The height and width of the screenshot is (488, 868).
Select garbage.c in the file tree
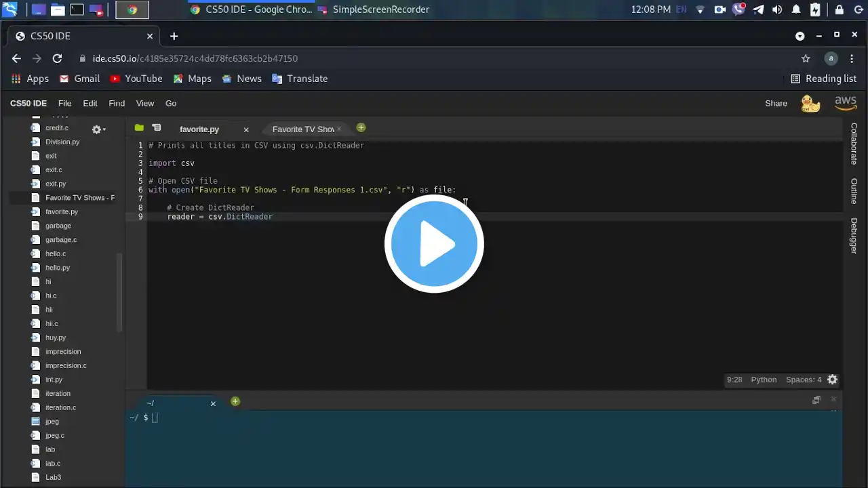tap(61, 239)
